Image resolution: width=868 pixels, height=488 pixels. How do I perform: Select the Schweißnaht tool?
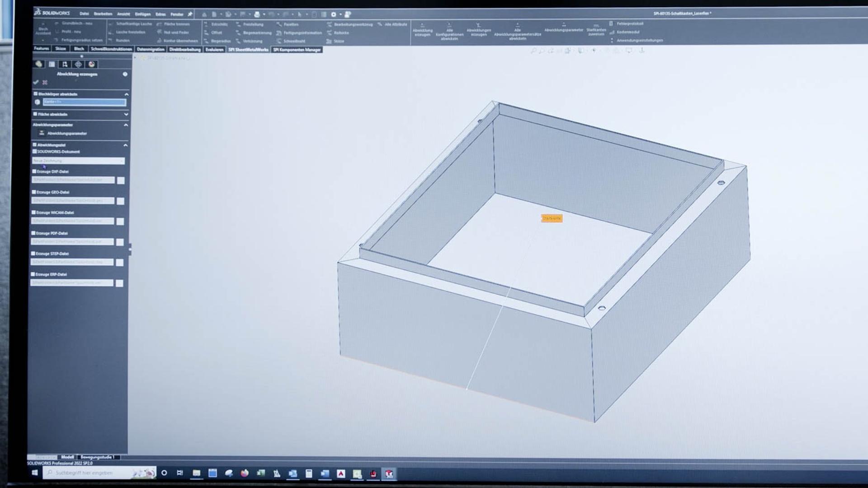click(291, 41)
